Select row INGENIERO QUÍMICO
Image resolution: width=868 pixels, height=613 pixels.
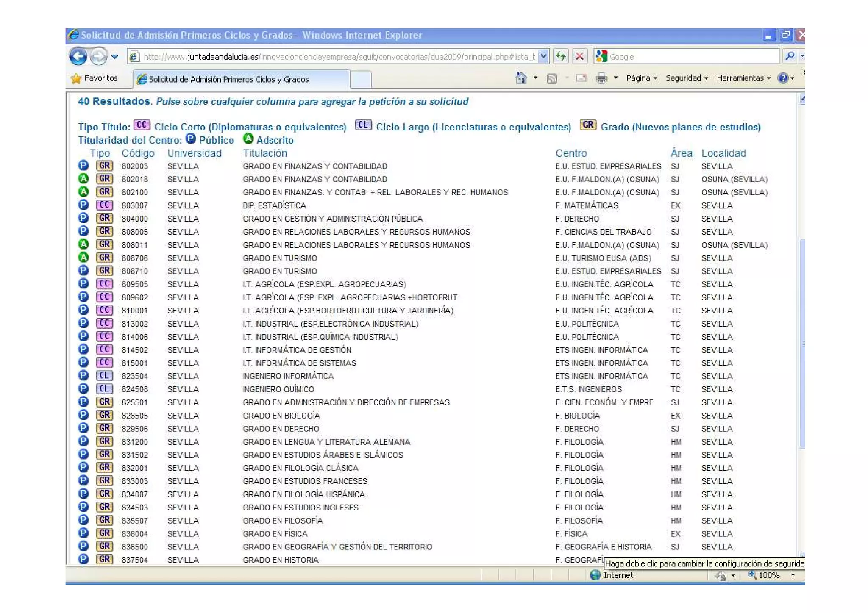click(278, 389)
